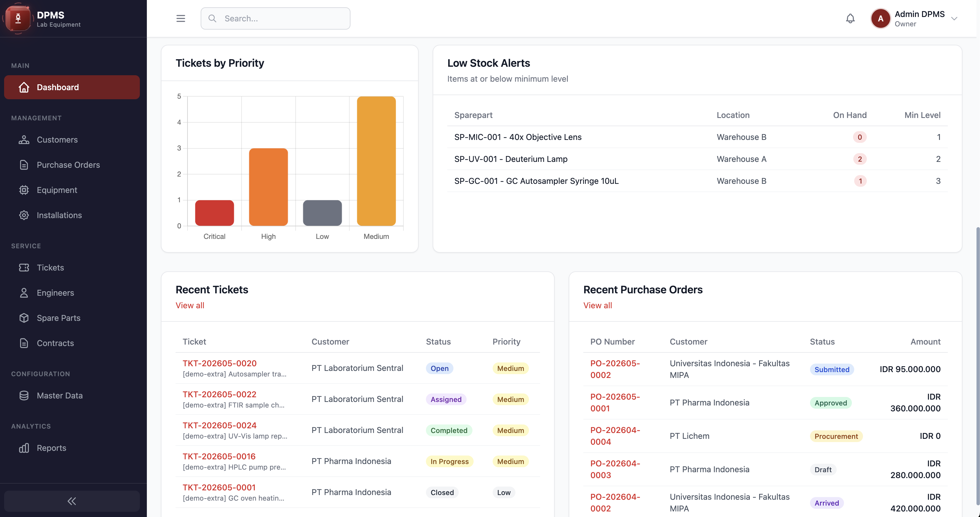The height and width of the screenshot is (517, 980).
Task: Open ticket TKT-202605-0020
Action: [219, 363]
